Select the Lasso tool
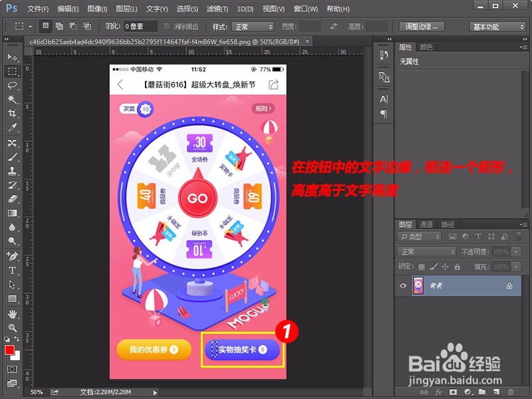This screenshot has height=399, width=532. coord(12,85)
